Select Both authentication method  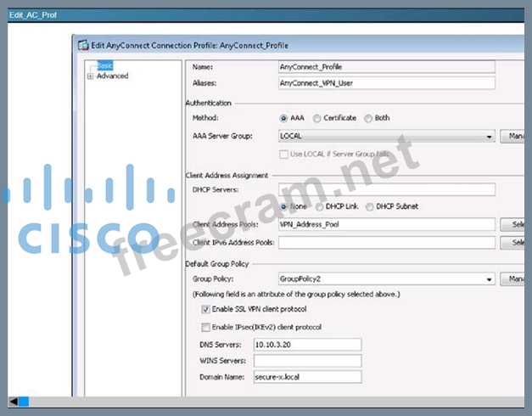tap(367, 118)
